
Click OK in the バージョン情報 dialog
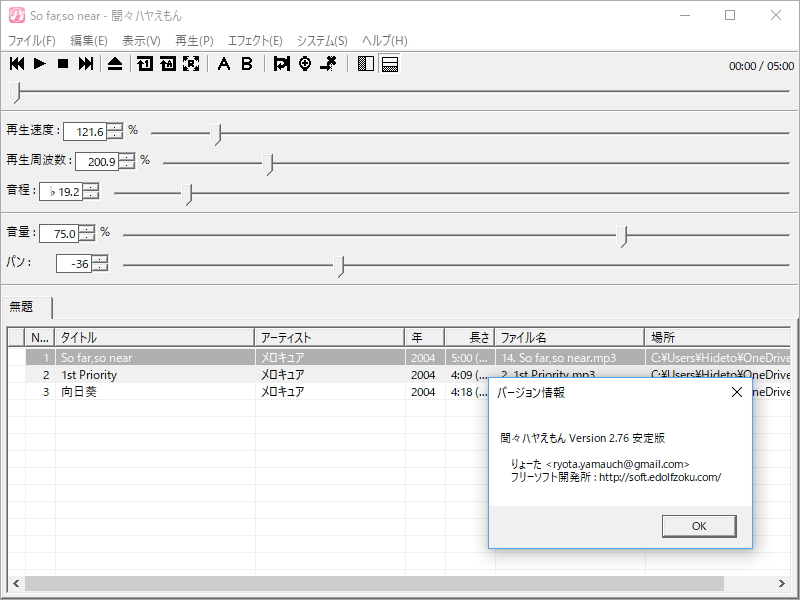[x=699, y=526]
